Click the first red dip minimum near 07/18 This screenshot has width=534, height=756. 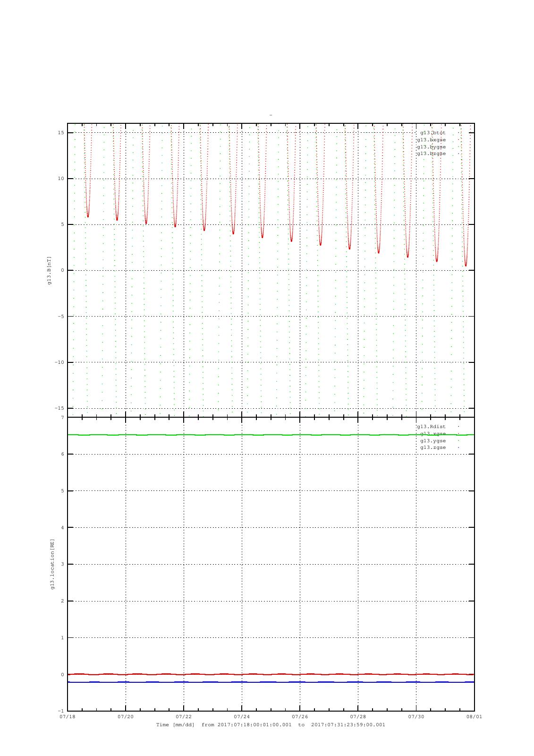click(x=88, y=216)
